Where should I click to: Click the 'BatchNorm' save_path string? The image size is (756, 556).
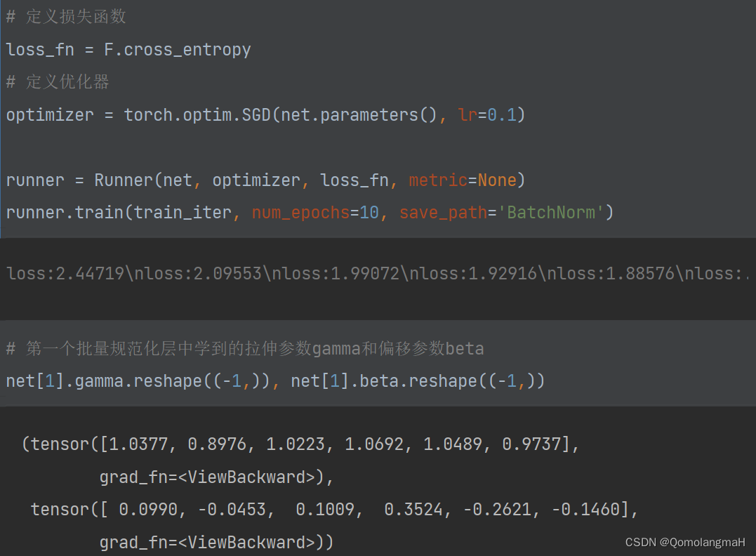click(x=555, y=213)
